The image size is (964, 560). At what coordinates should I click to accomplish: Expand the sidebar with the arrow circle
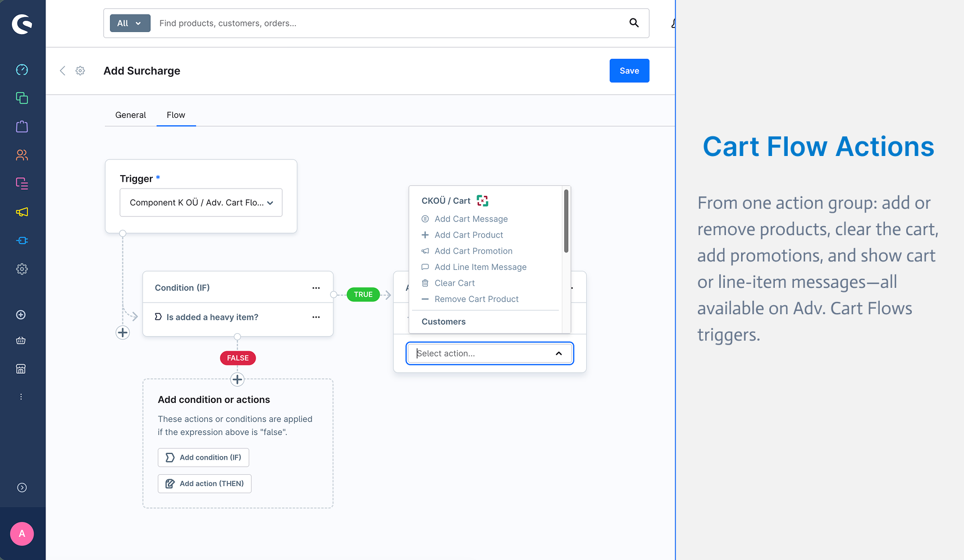click(22, 488)
